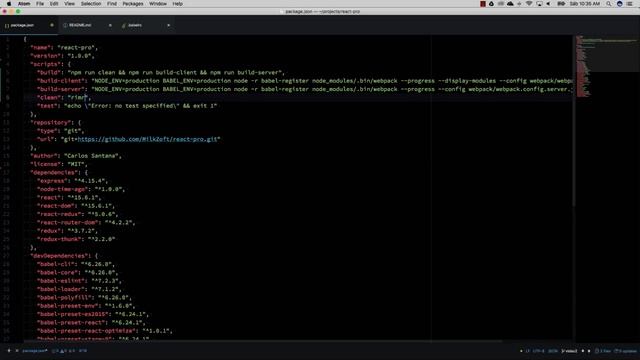
Task: Open the Apple menu
Action: coord(9,4)
